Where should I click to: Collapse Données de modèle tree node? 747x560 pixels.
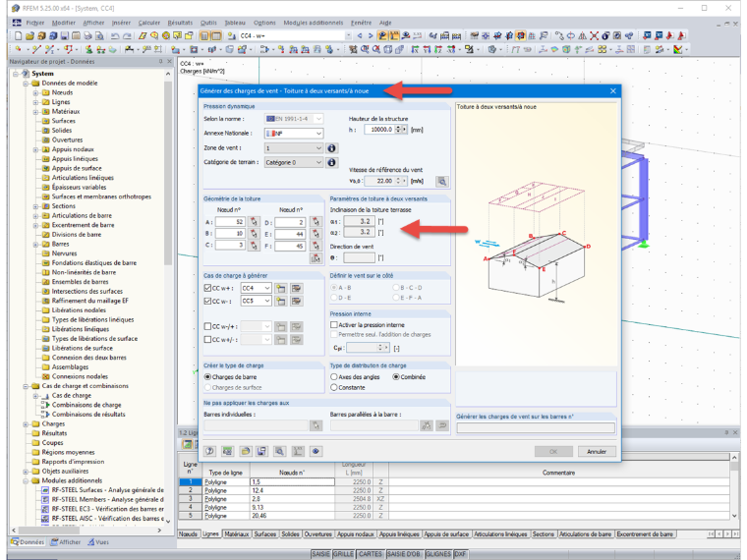click(26, 84)
